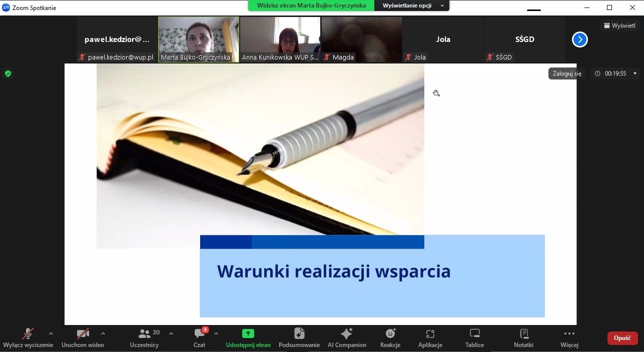Click muted mic icon beside Magda name
This screenshot has height=352, width=644.
click(x=327, y=57)
